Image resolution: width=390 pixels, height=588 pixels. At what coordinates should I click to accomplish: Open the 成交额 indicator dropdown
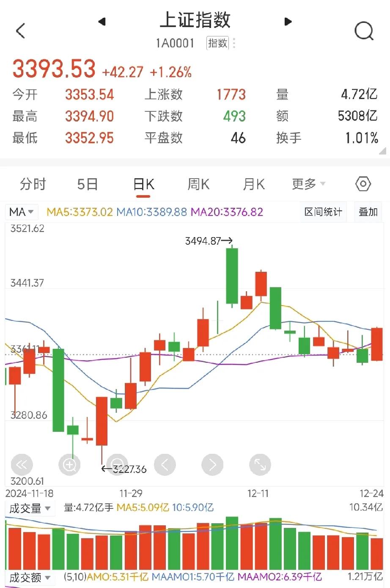coord(30,577)
